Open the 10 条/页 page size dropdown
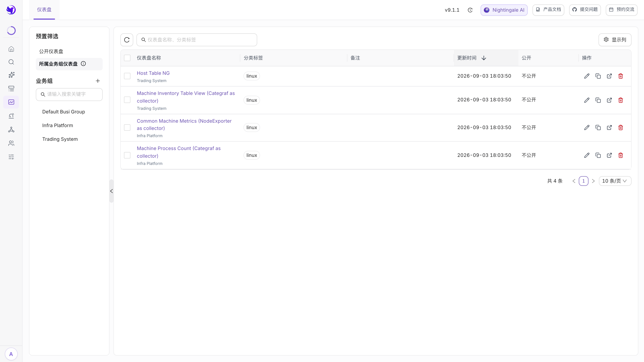The width and height of the screenshot is (644, 362). point(615,181)
